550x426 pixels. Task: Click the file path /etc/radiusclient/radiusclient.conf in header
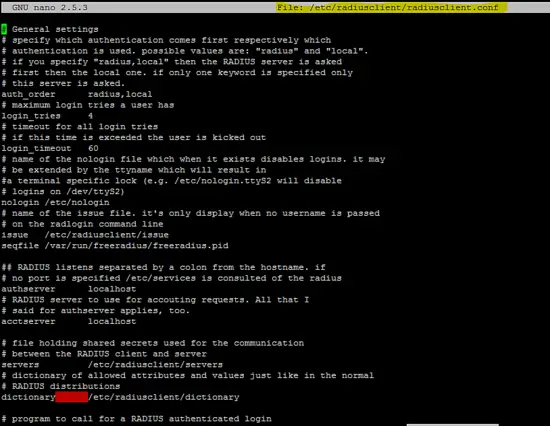[x=404, y=7]
